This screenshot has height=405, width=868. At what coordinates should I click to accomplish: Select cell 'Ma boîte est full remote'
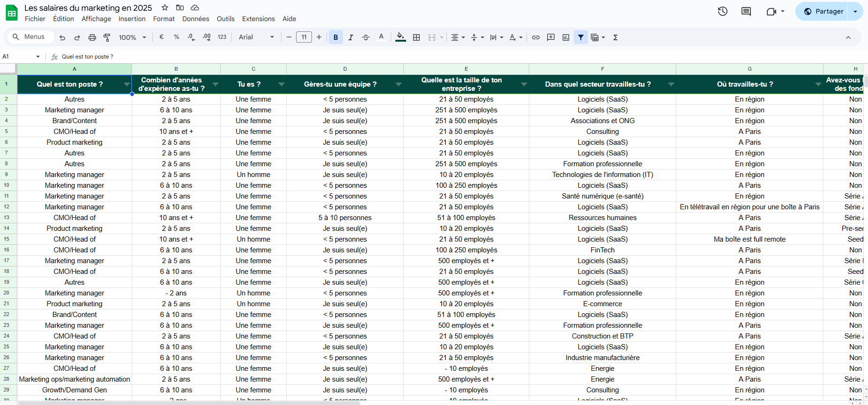pyautogui.click(x=749, y=239)
